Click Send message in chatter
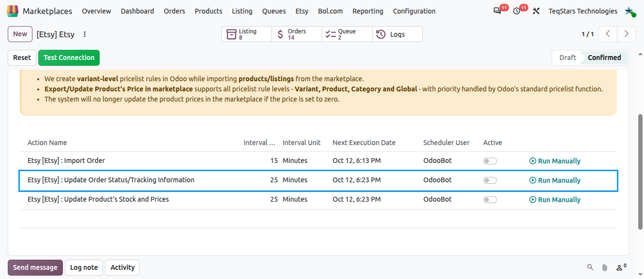Viewport: 644px width, 279px height. click(35, 267)
